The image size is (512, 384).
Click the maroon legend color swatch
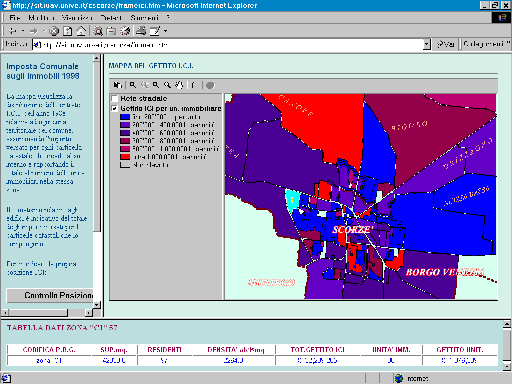coord(125,141)
